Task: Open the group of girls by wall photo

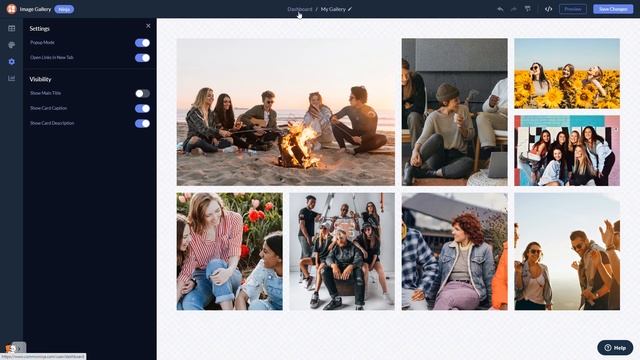Action: 567,151
